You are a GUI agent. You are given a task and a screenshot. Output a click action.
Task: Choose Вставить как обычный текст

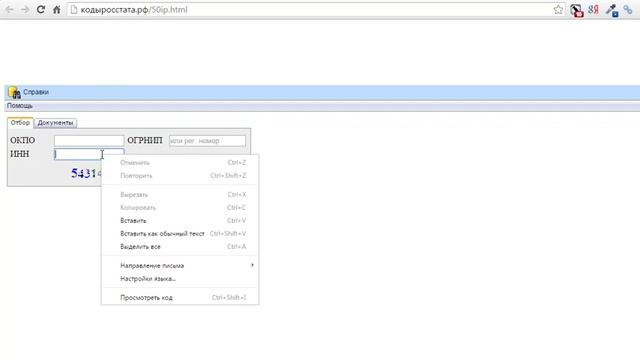[180, 233]
